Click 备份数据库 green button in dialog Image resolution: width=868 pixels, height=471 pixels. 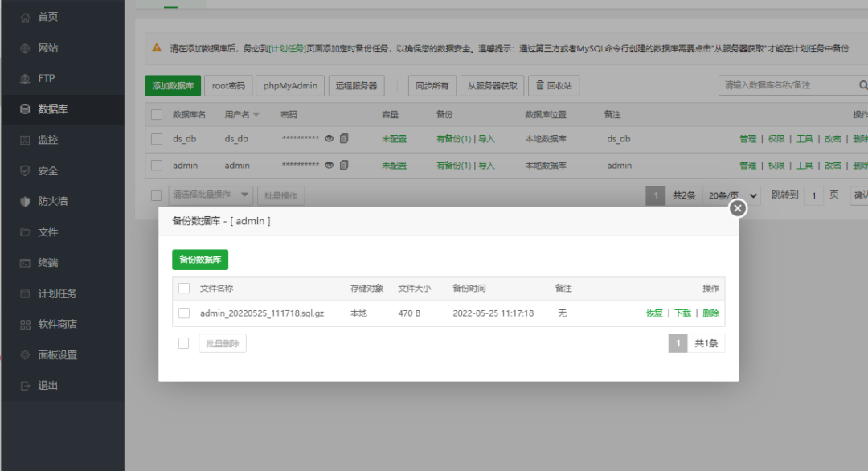[200, 260]
